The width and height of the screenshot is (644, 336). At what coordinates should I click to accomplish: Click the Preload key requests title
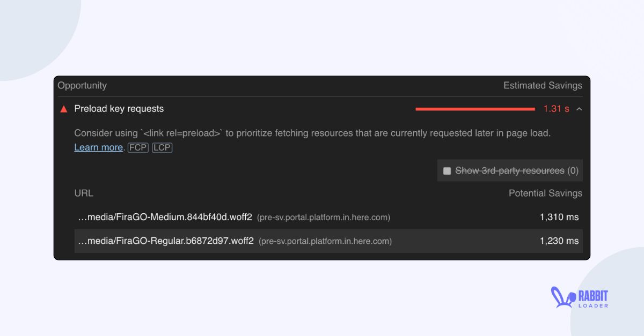tap(119, 109)
